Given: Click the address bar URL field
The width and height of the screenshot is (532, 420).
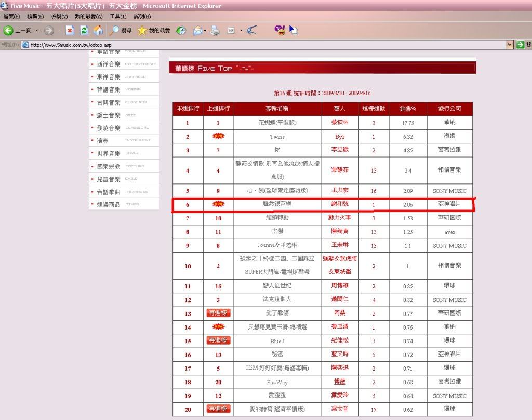Looking at the screenshot, I should click(x=260, y=45).
